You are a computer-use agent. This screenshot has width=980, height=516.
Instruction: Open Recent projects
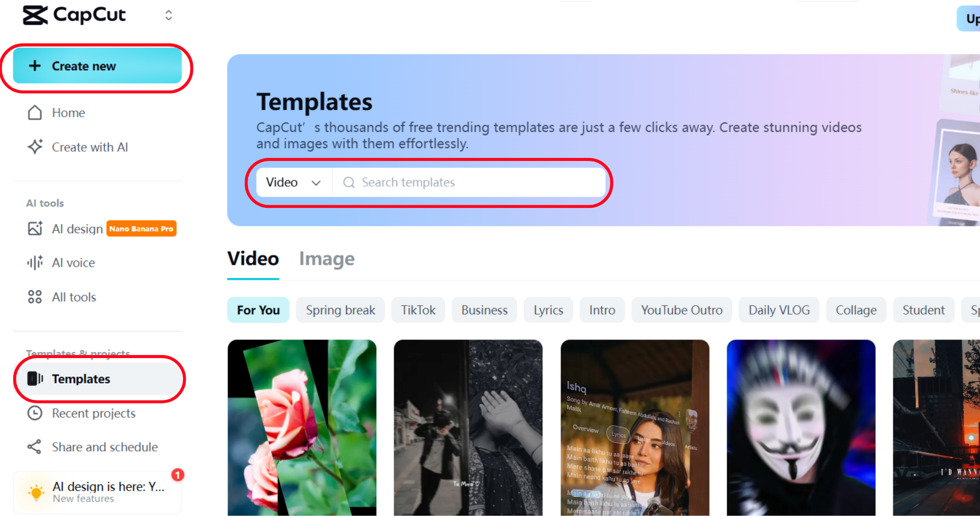[93, 413]
